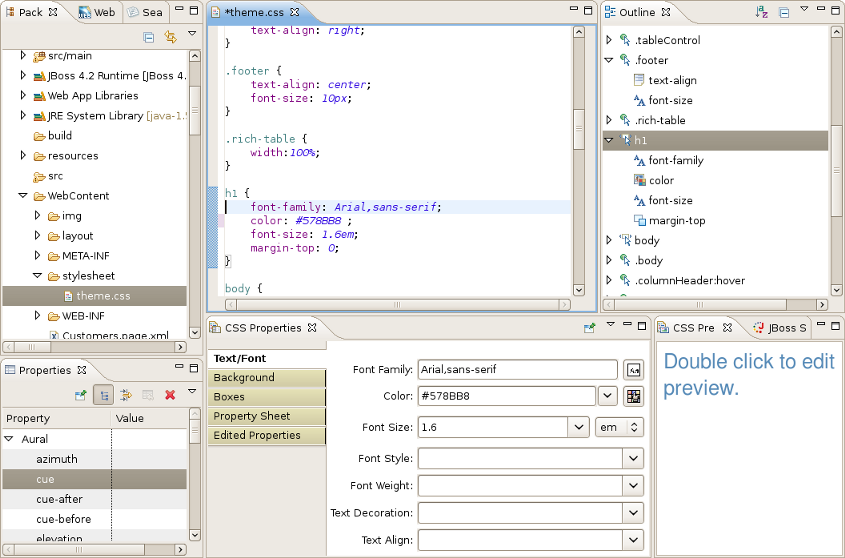Collapse all in Package Explorer toolbar
The height and width of the screenshot is (558, 845).
pyautogui.click(x=149, y=37)
